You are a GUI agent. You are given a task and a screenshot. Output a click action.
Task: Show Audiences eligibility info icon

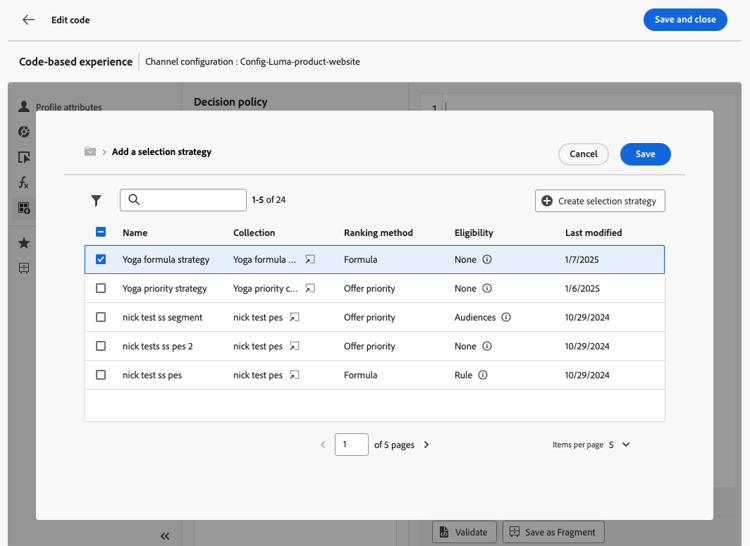(506, 318)
